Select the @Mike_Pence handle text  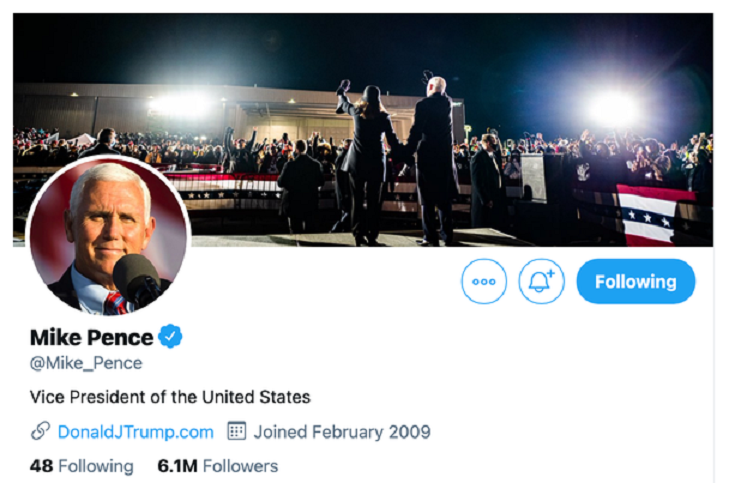click(x=86, y=363)
